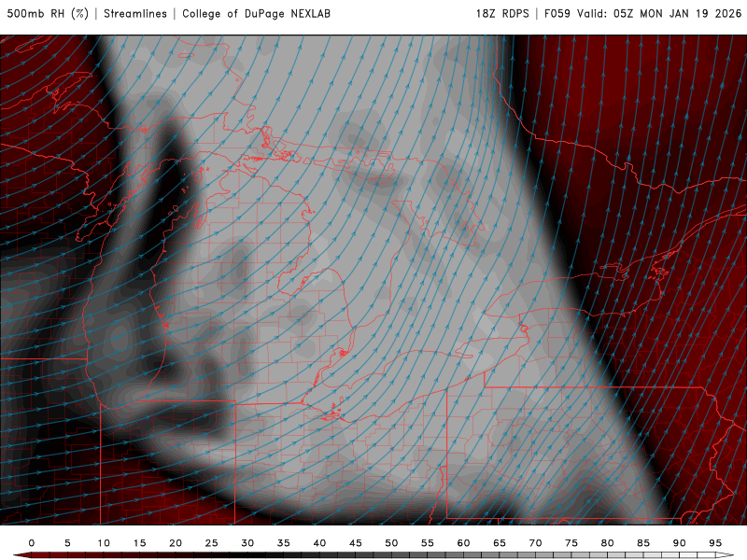
Task: Click the "15" label on the color scale
Action: (139, 543)
